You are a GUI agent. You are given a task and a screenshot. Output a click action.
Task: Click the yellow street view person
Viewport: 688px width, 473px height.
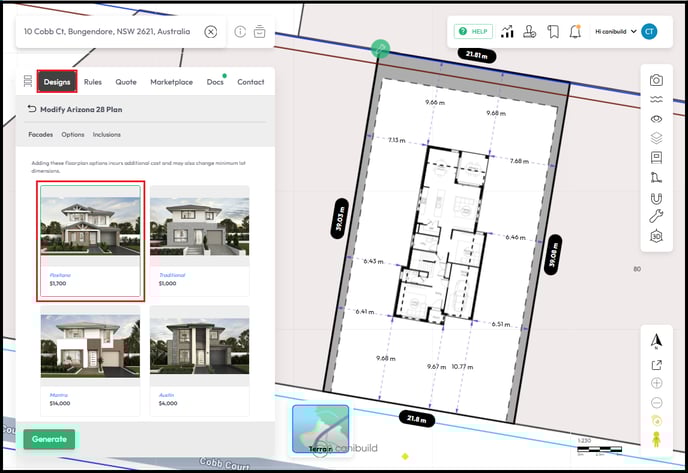[x=656, y=439]
